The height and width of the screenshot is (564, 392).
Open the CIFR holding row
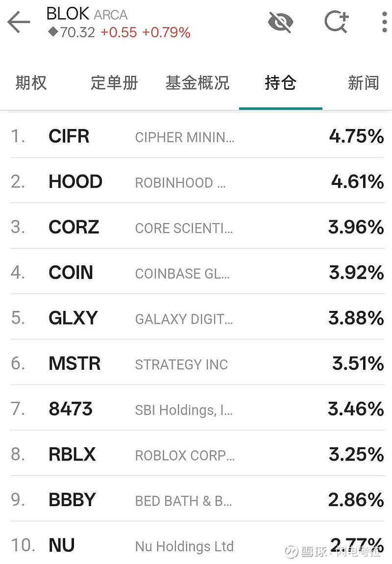click(196, 136)
